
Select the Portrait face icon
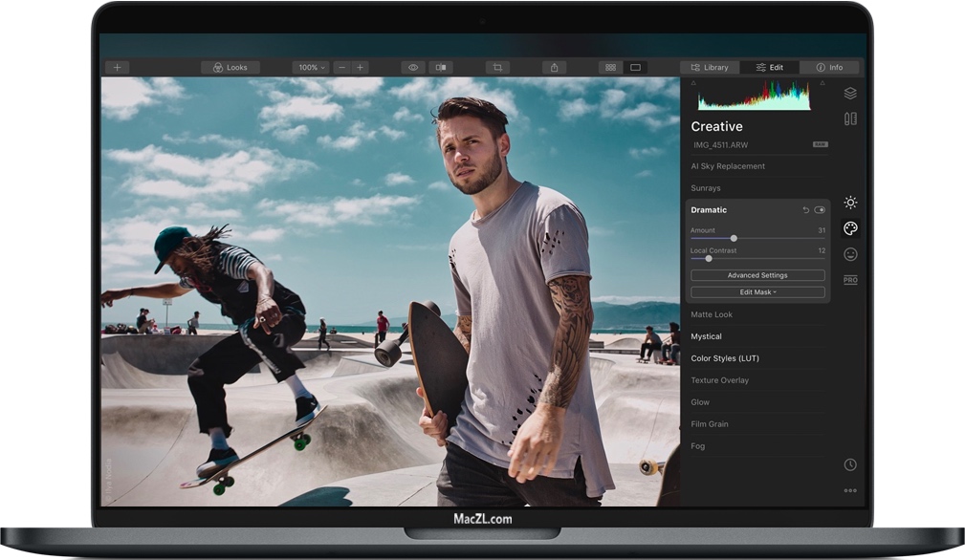pos(849,254)
